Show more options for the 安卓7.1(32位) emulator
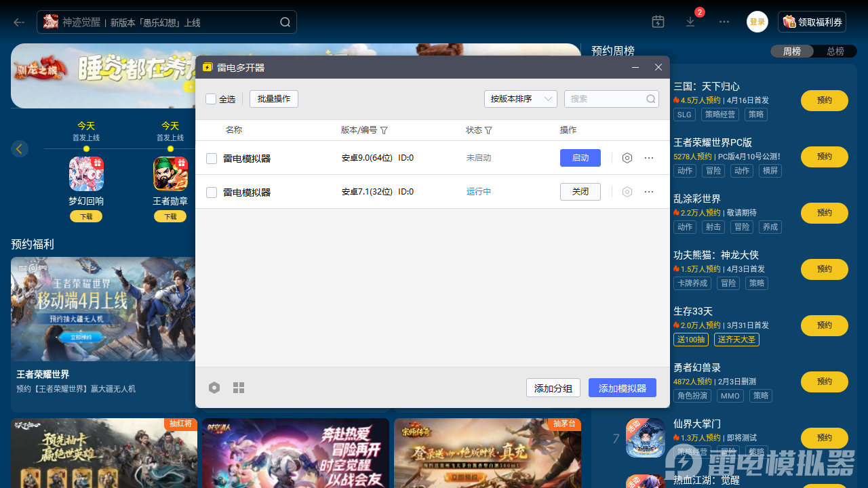 (649, 192)
